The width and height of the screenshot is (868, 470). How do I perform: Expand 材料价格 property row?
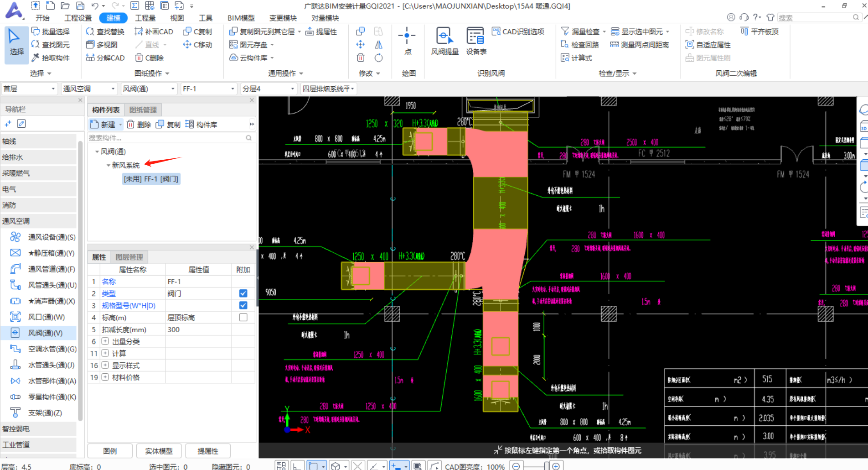click(105, 377)
